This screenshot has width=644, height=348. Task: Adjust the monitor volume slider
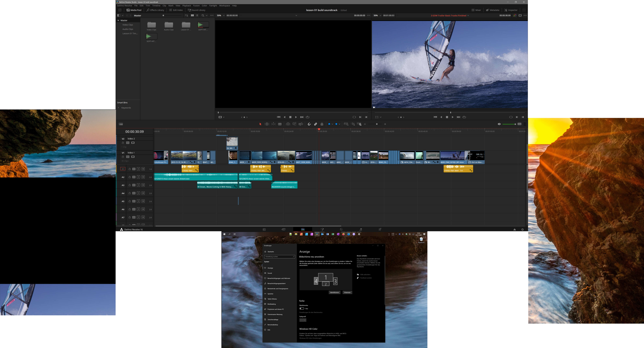pyautogui.click(x=509, y=124)
